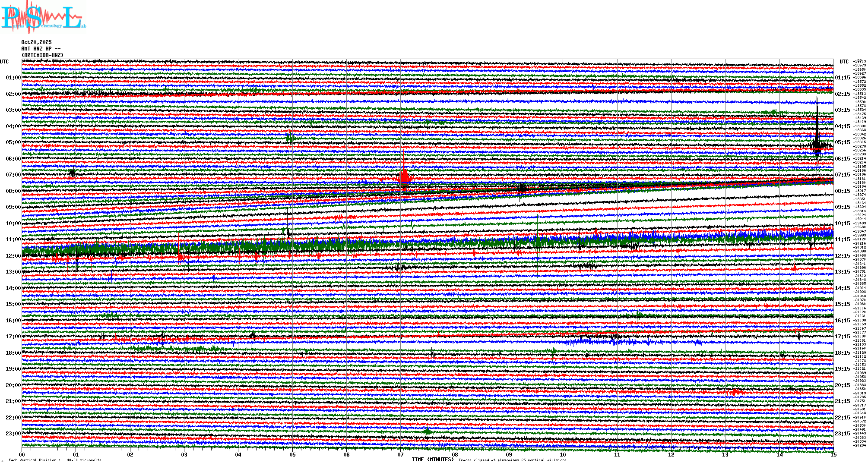The image size is (868, 466).
Task: Click the 23:00 hour label on left
Action: coord(13,434)
